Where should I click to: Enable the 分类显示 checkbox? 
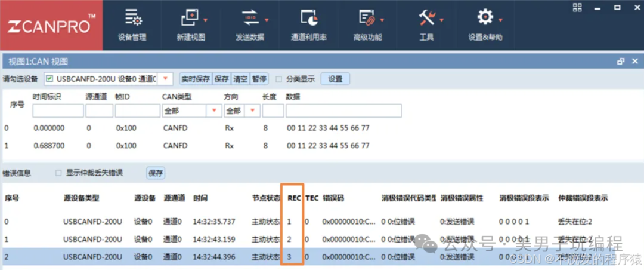click(x=279, y=79)
